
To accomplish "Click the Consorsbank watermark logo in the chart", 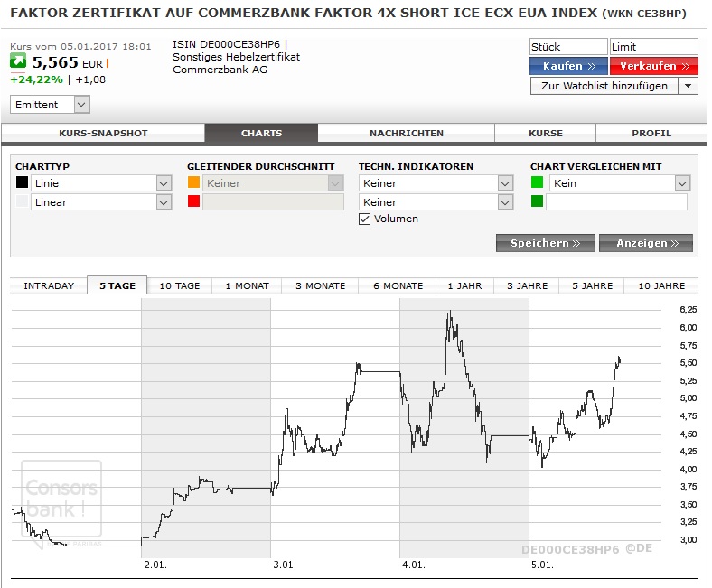I will [x=61, y=499].
